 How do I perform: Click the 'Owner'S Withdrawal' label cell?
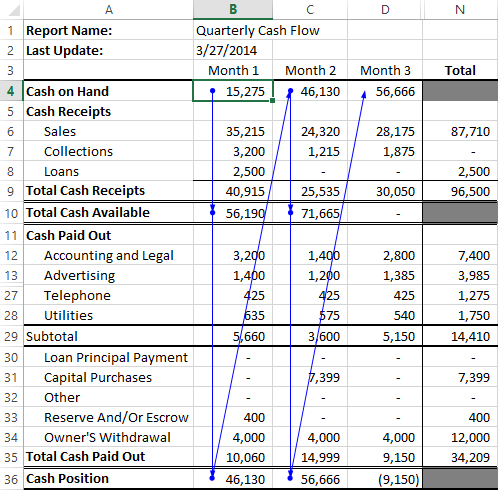tap(108, 437)
